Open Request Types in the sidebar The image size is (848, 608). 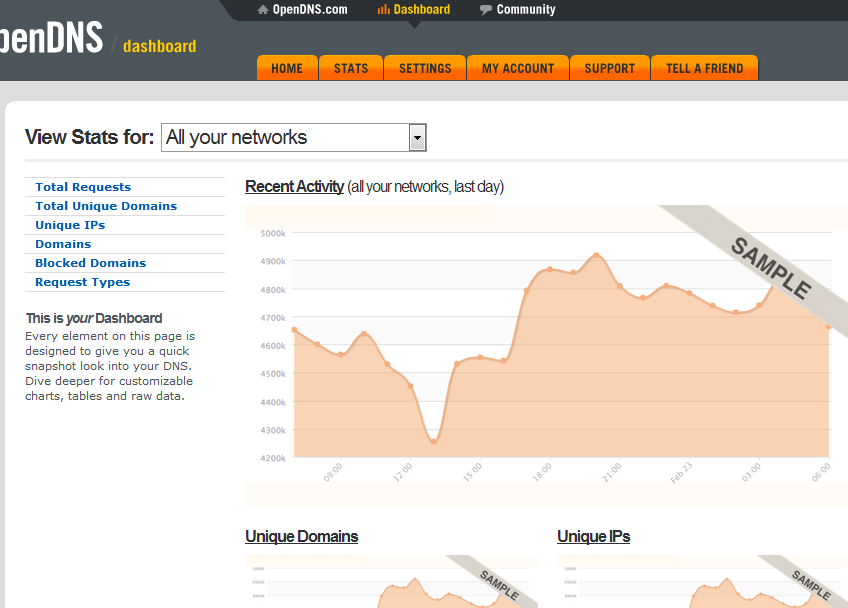pos(83,282)
